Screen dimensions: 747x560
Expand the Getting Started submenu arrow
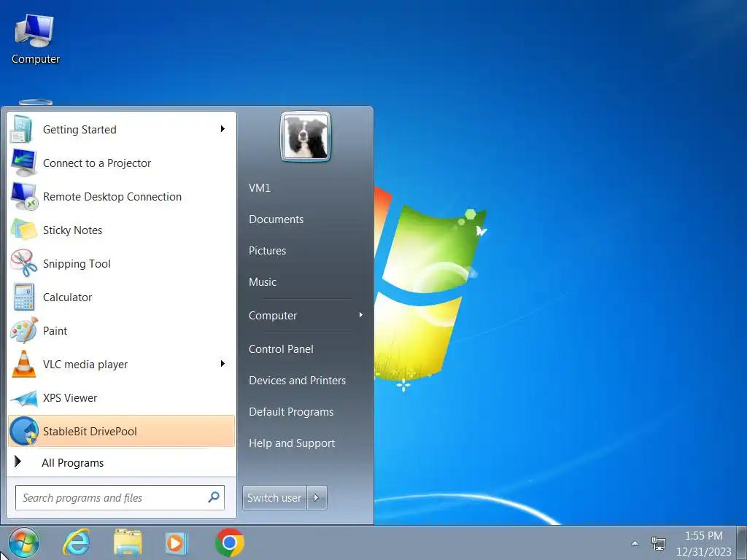(x=222, y=128)
